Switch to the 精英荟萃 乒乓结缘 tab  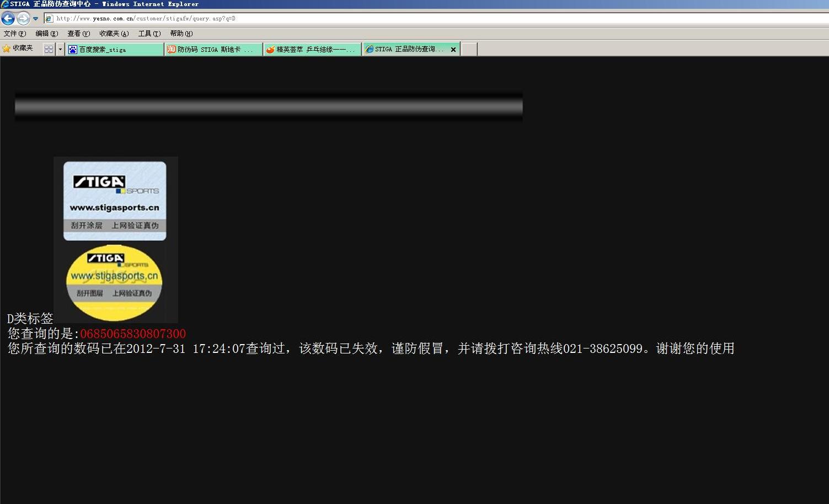[x=312, y=50]
